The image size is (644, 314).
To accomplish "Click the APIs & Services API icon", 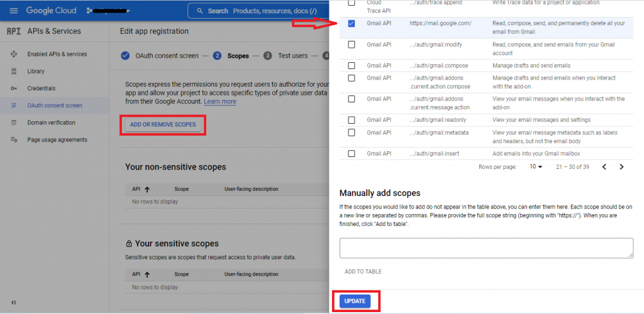I will (x=13, y=31).
